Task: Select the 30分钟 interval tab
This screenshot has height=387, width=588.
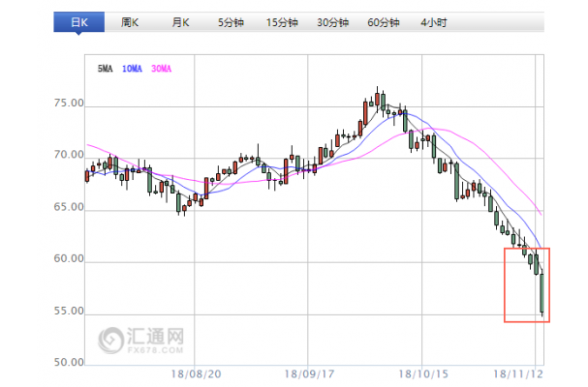Action: pos(334,21)
